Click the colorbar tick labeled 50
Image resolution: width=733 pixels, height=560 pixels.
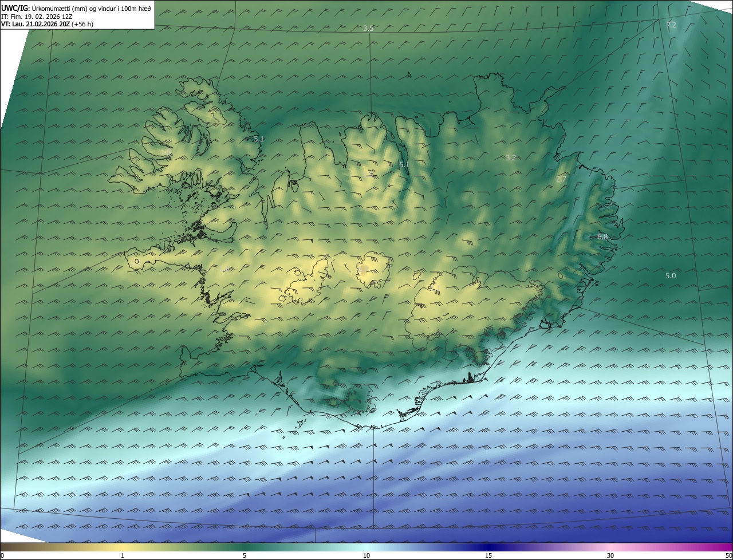[x=728, y=555]
